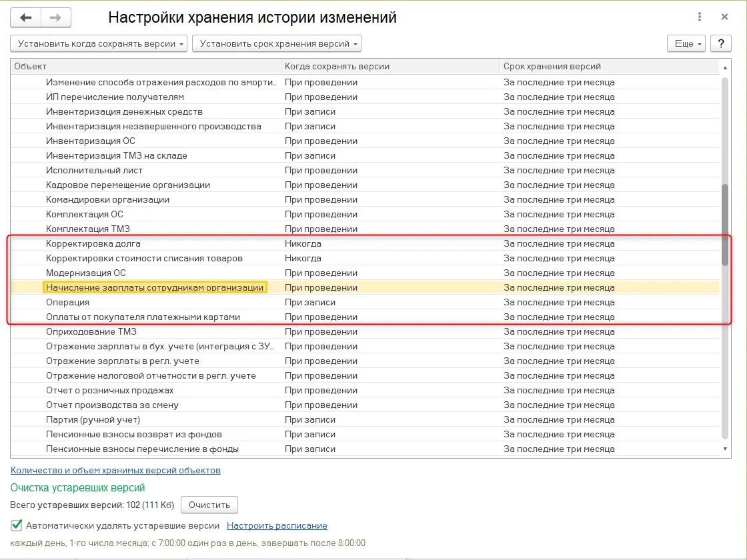Select row 'Командировки организации'

365,200
